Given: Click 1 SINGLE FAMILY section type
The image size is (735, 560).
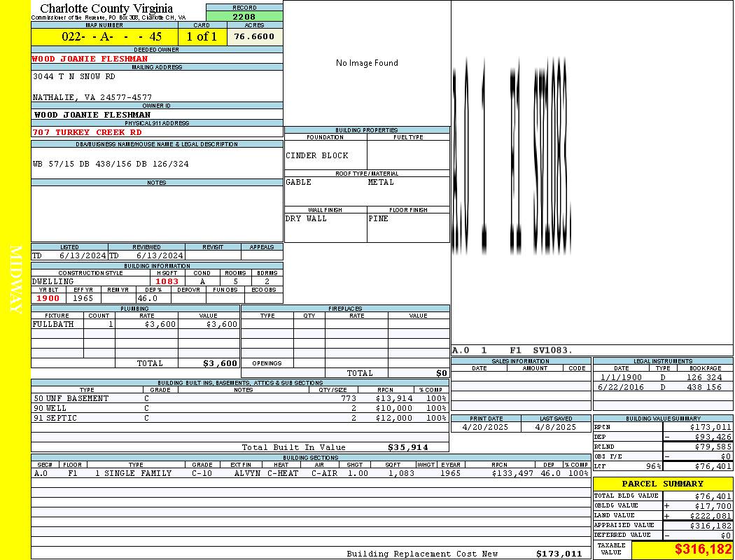Looking at the screenshot, I should [133, 473].
